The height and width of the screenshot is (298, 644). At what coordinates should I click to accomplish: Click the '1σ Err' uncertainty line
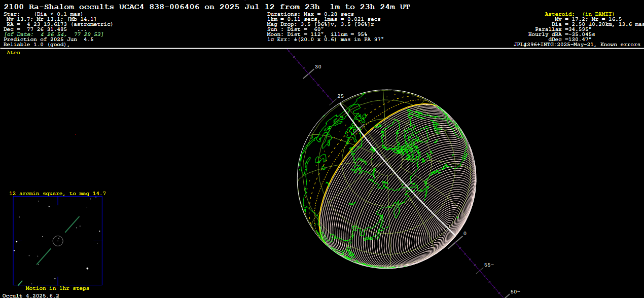tap(325, 39)
